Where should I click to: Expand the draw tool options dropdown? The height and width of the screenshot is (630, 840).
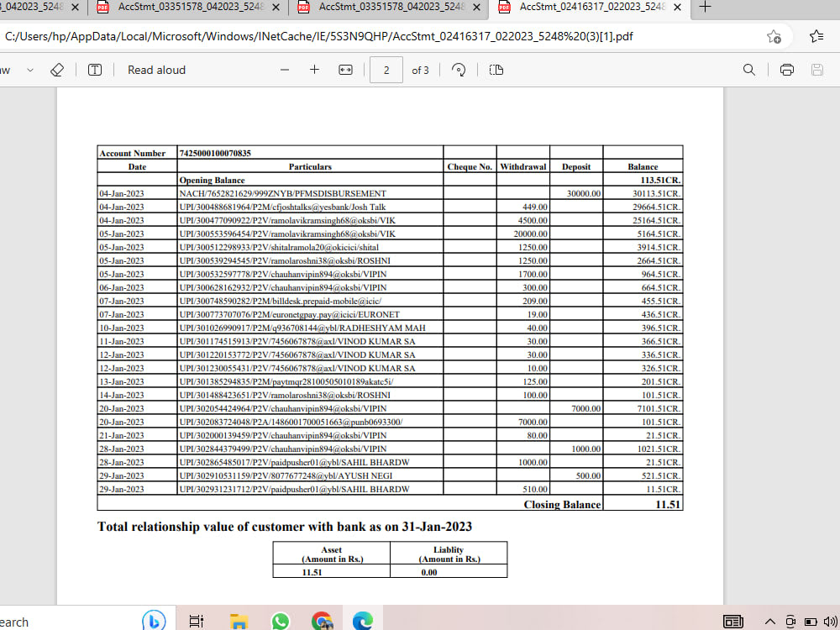[x=30, y=70]
